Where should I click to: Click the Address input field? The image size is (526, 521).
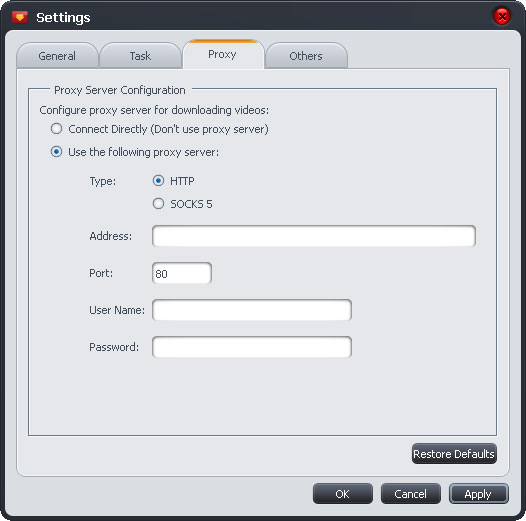tap(314, 236)
